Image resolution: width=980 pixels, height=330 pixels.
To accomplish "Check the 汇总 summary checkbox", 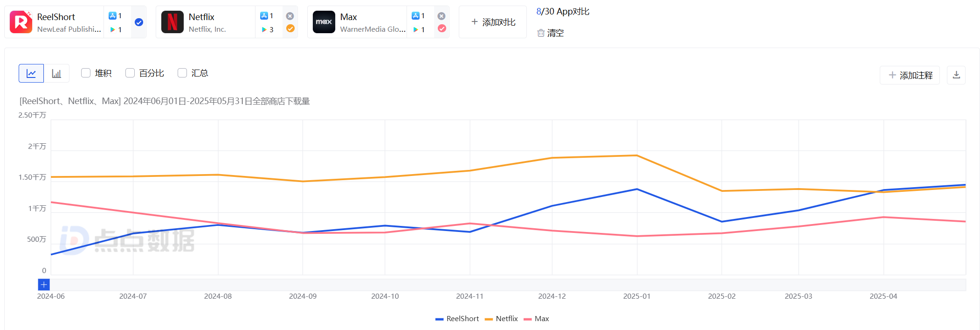I will [182, 73].
